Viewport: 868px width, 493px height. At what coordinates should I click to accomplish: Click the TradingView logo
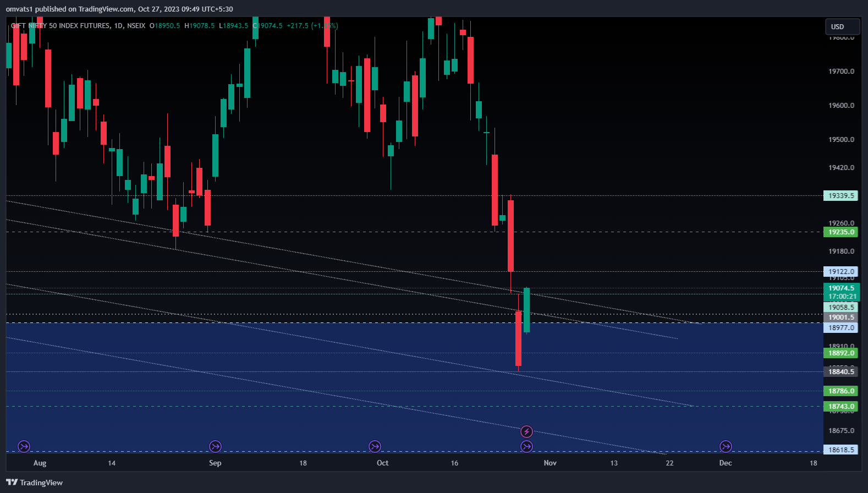pyautogui.click(x=34, y=483)
